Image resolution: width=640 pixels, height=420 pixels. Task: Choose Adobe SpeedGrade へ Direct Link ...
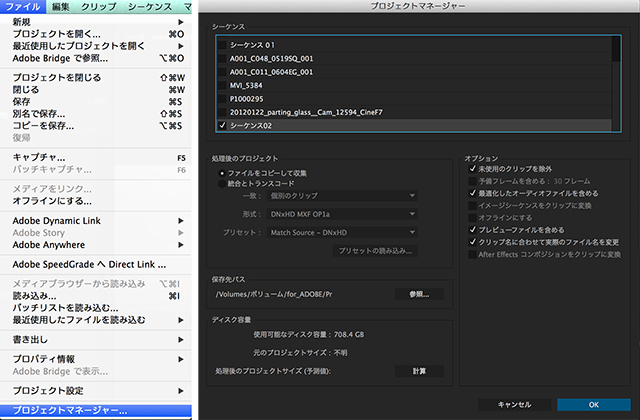[x=96, y=264]
